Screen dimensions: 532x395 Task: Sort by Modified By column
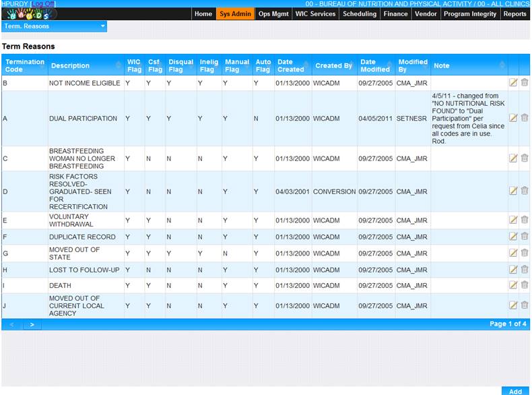pos(413,65)
